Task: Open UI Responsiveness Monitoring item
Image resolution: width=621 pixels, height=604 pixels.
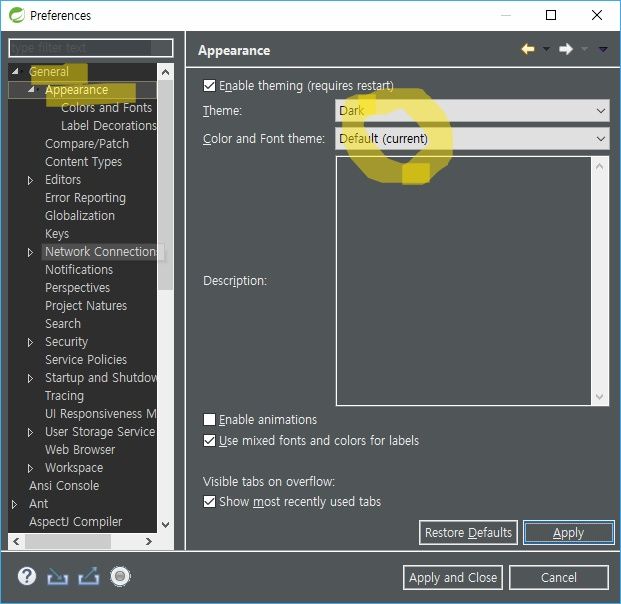Action: point(101,413)
